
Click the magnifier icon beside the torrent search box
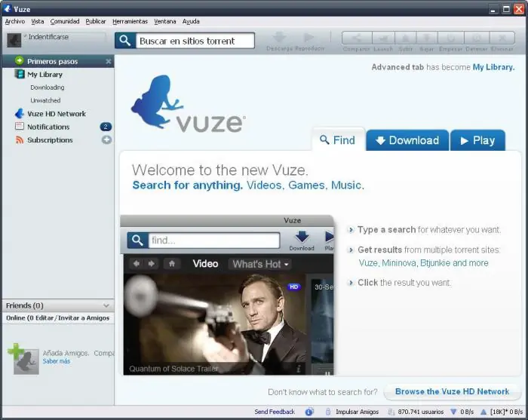(x=125, y=41)
